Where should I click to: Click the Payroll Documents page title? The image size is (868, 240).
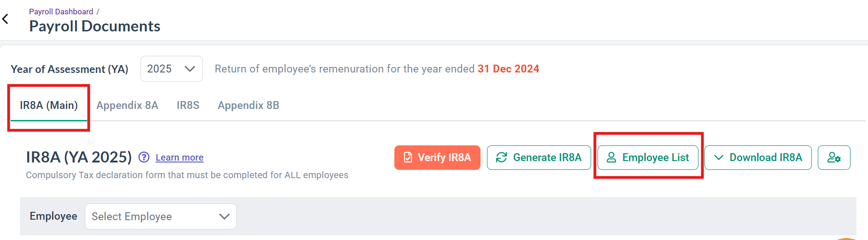(95, 26)
